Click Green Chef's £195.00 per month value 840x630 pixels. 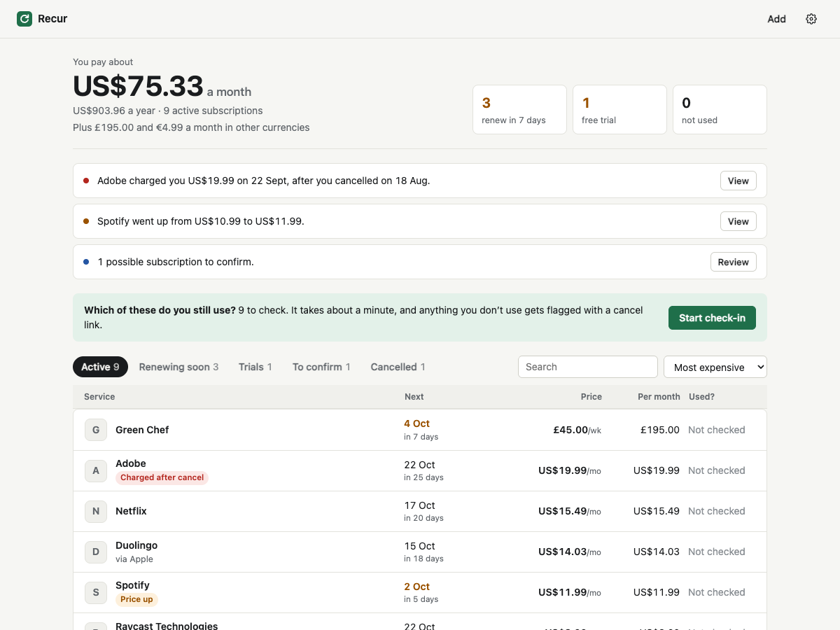(x=660, y=430)
